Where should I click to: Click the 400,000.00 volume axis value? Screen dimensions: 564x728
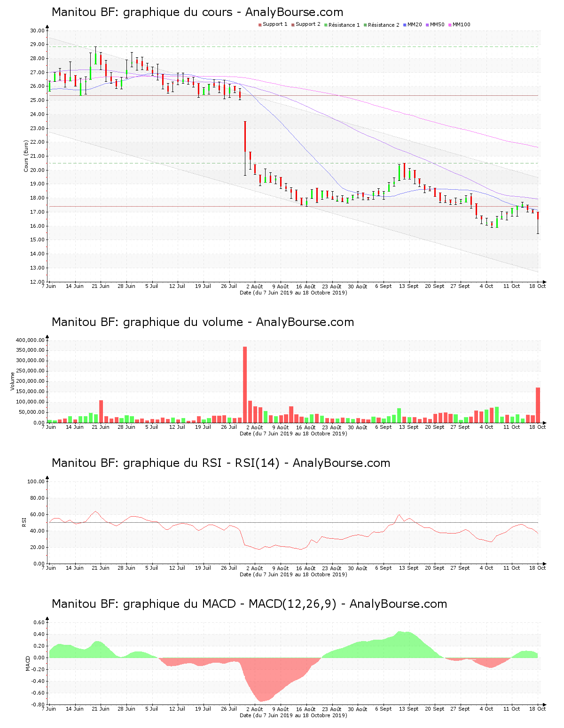pos(30,340)
